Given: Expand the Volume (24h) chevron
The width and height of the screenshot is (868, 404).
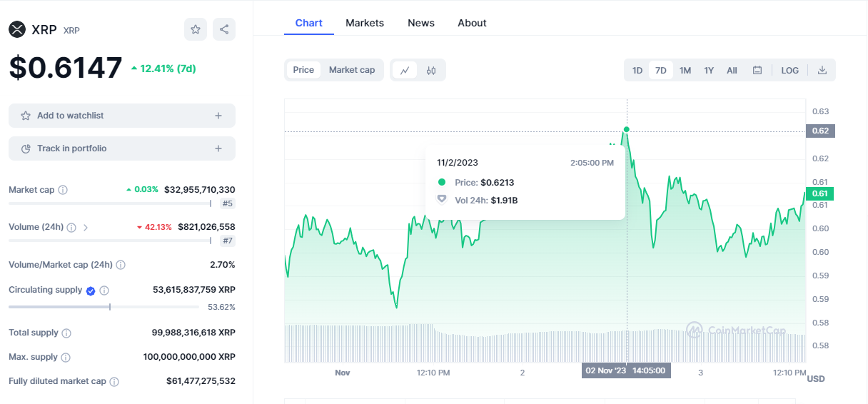Looking at the screenshot, I should tap(86, 228).
